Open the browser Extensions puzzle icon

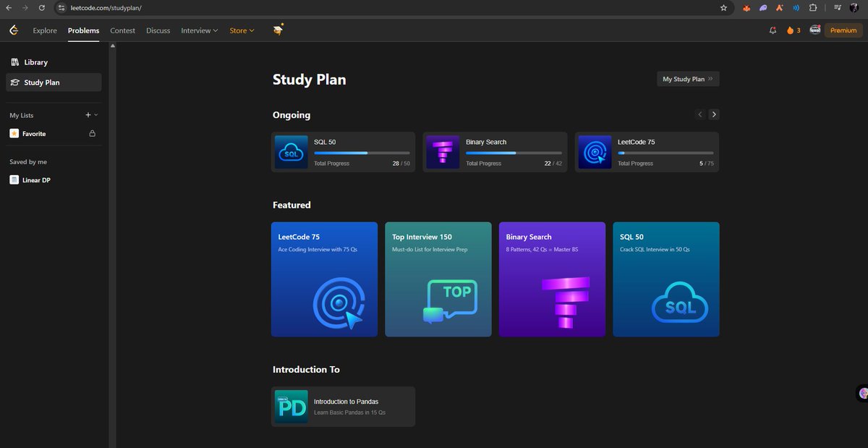(x=813, y=8)
